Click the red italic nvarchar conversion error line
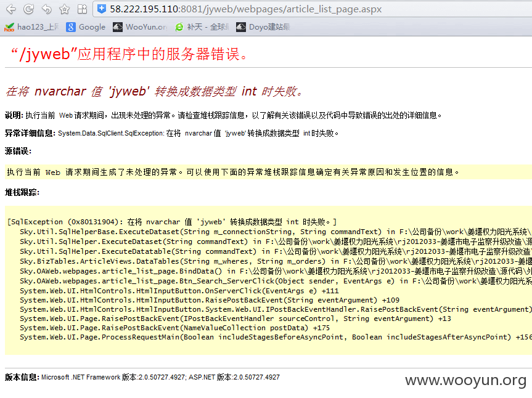The height and width of the screenshot is (398, 532). coord(154,91)
